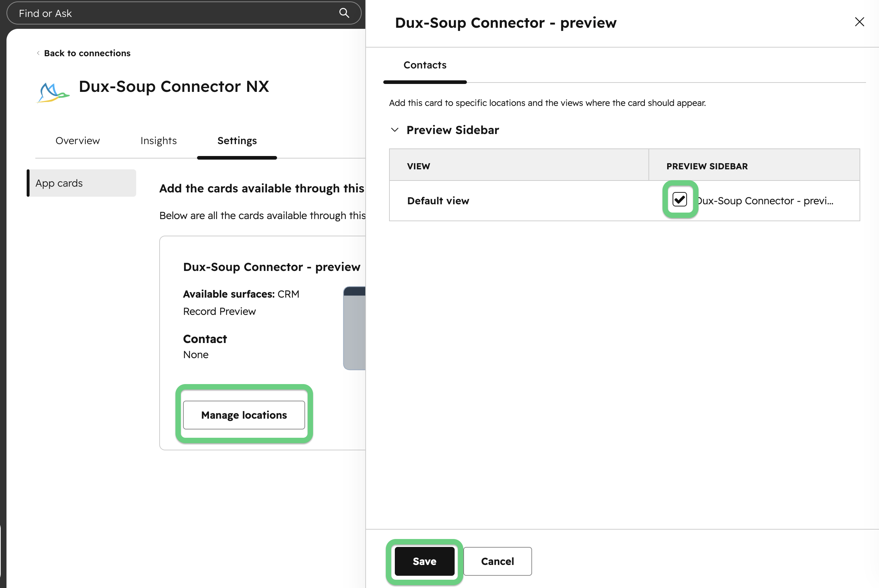Screen dimensions: 879x588
Task: Click the Preview Sidebar heading
Action: [x=452, y=130]
